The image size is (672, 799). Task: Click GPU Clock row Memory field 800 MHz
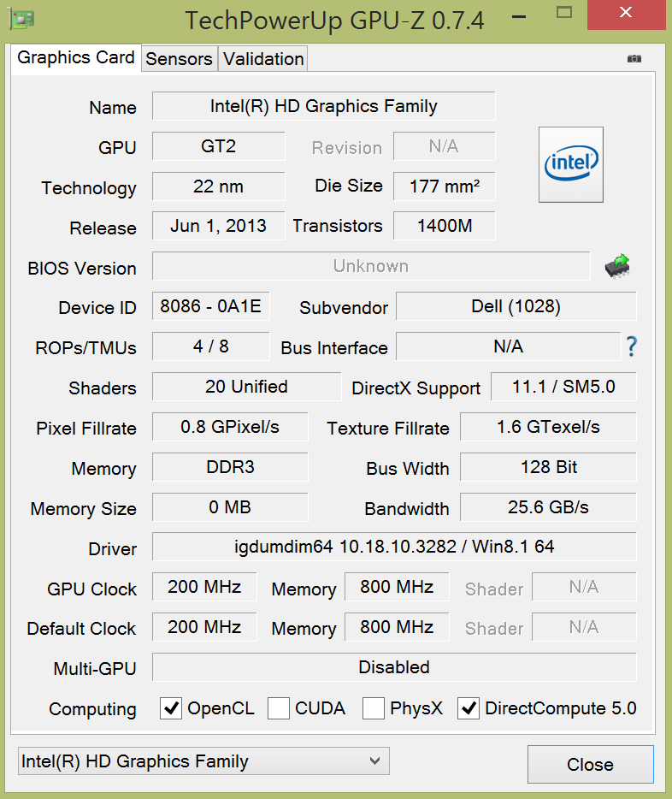tap(397, 587)
